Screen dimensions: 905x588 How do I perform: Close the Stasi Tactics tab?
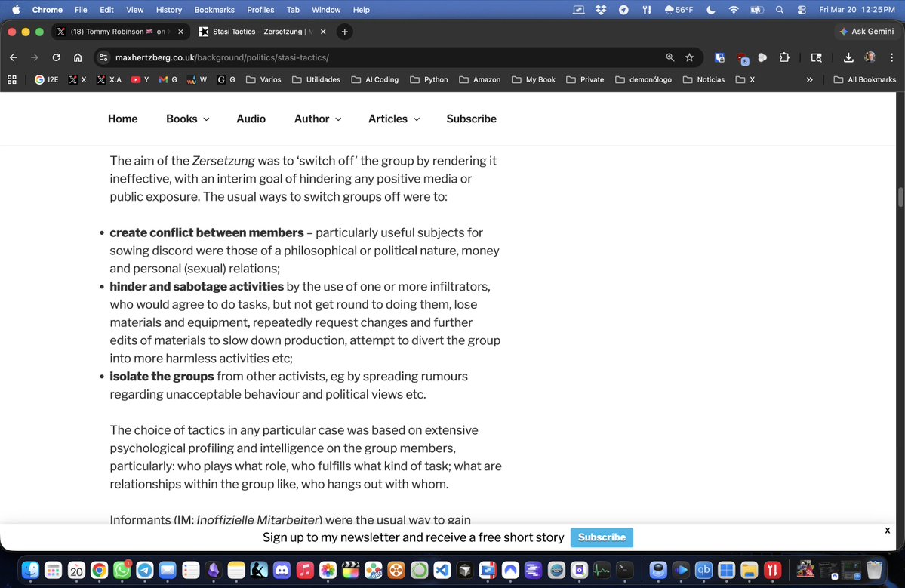[323, 32]
